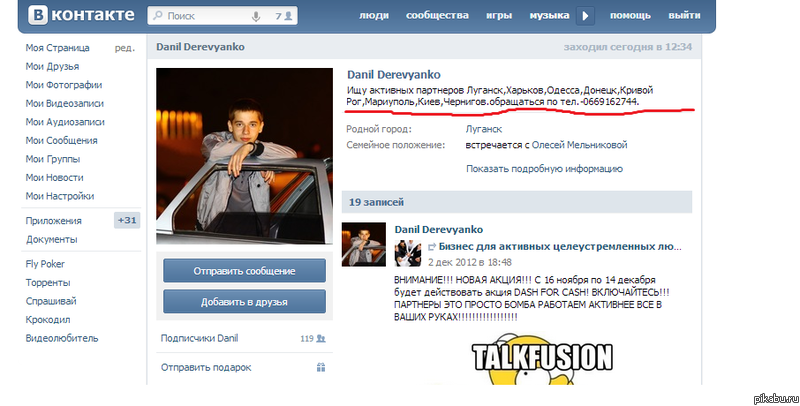The width and height of the screenshot is (800, 406).
Task: Go to Мои Сообщения in the sidebar
Action: [62, 141]
